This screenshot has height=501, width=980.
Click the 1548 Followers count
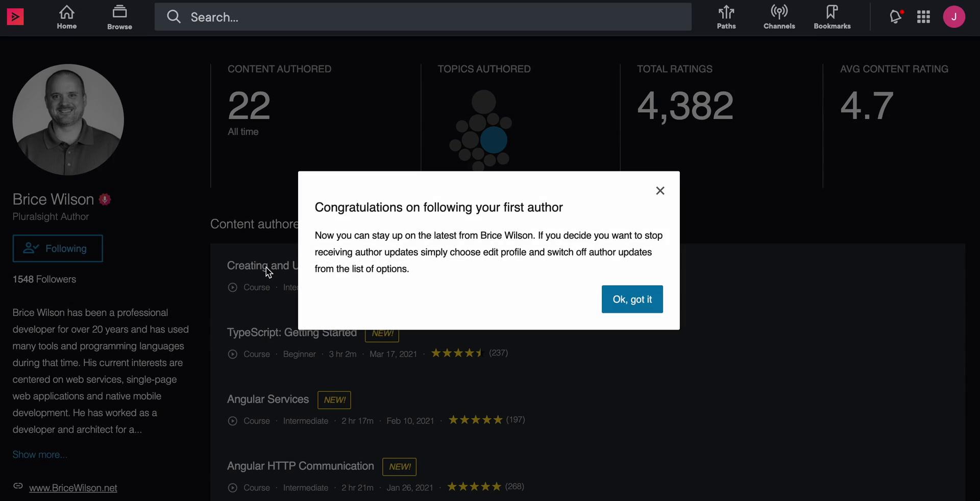click(44, 280)
